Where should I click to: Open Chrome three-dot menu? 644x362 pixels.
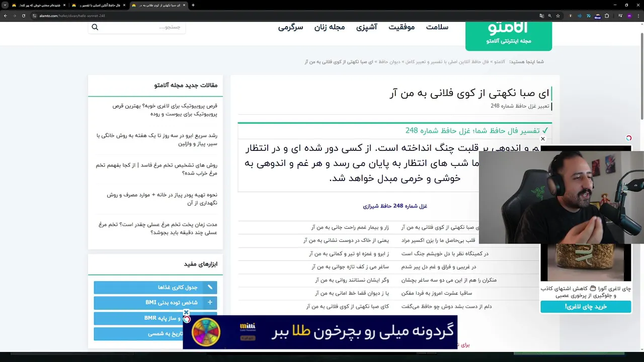(x=638, y=16)
